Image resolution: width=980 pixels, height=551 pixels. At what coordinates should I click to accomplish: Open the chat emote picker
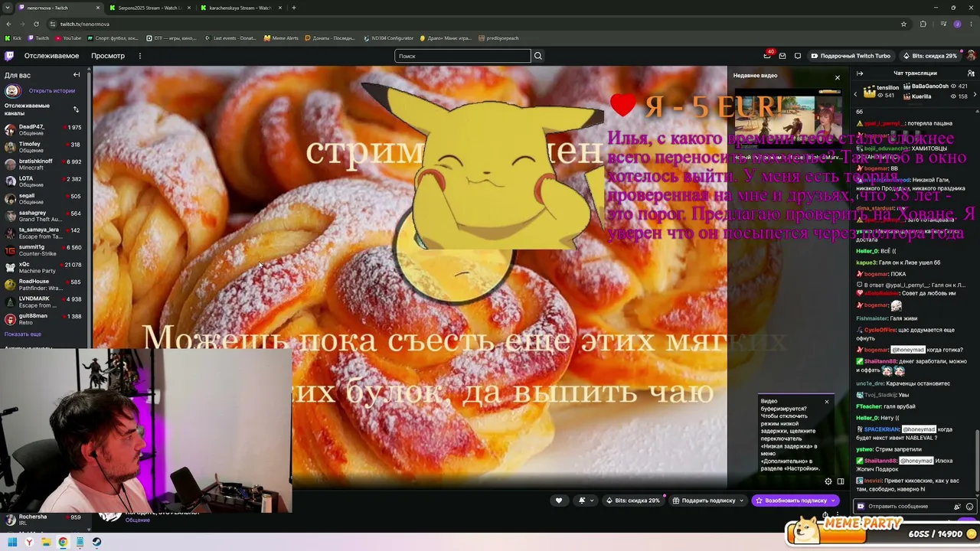pos(970,507)
